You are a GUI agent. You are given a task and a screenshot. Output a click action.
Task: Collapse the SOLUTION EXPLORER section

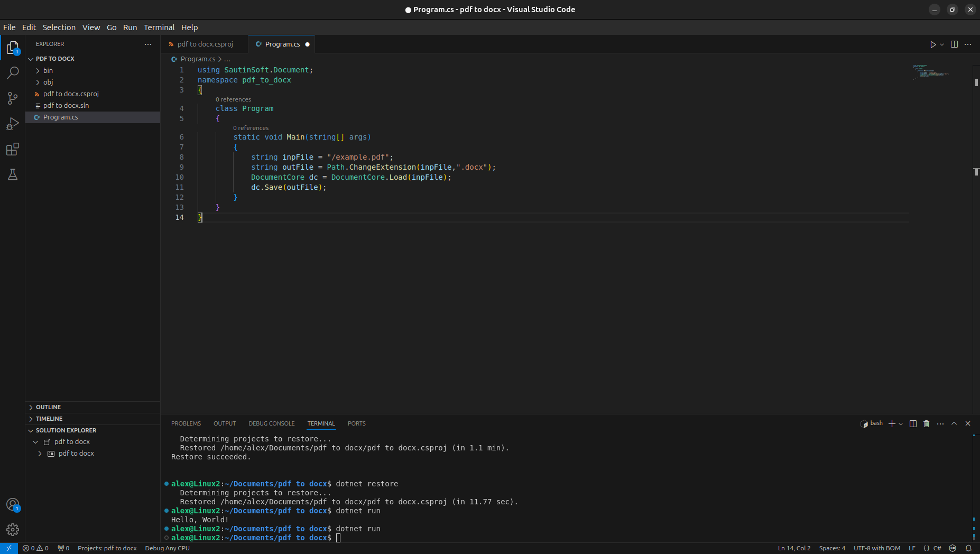click(x=66, y=430)
